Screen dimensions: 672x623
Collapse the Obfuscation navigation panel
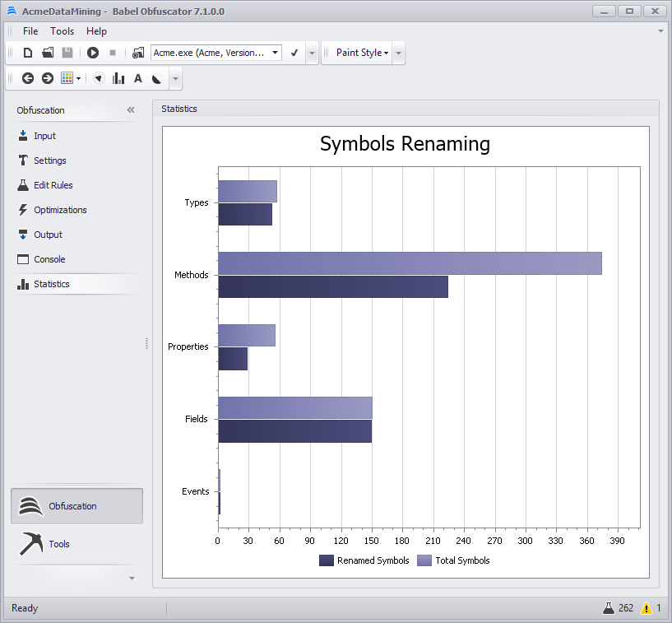click(x=130, y=110)
